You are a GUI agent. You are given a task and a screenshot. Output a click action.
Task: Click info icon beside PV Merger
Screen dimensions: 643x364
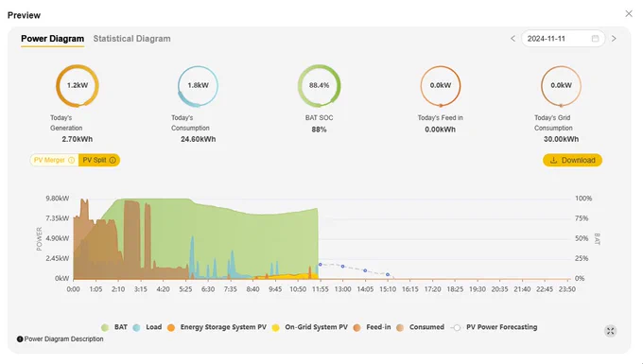point(71,161)
